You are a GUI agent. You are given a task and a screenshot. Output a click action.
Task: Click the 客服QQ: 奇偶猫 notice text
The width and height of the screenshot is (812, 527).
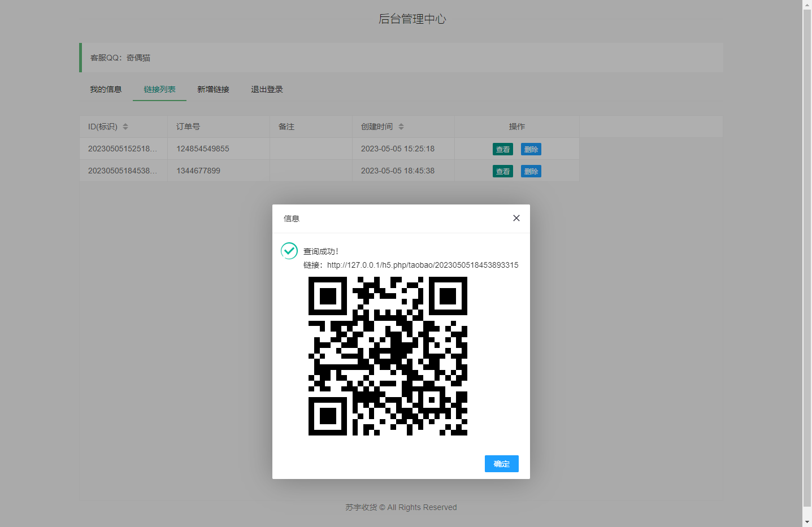[120, 58]
